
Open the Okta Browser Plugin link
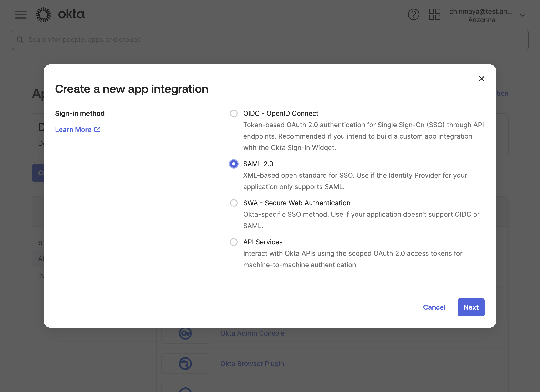coord(252,364)
